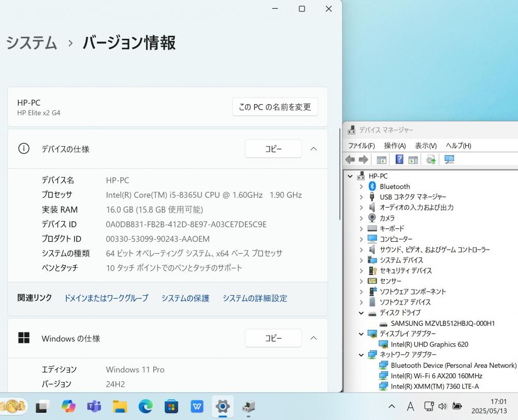The image size is (518, 420).
Task: Select the セキュリティ デバイス tree item
Action: (406, 271)
